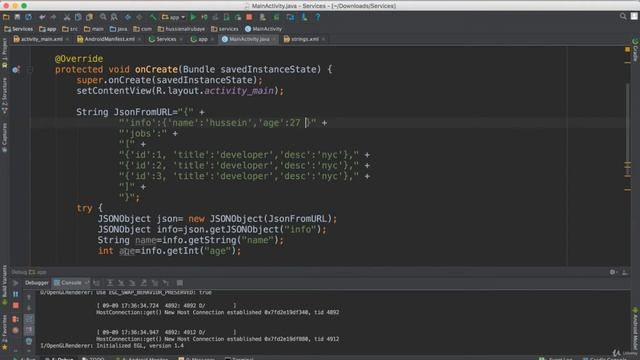This screenshot has width=640, height=360.
Task: Open the Project tool window sidebar
Action: tap(4, 53)
